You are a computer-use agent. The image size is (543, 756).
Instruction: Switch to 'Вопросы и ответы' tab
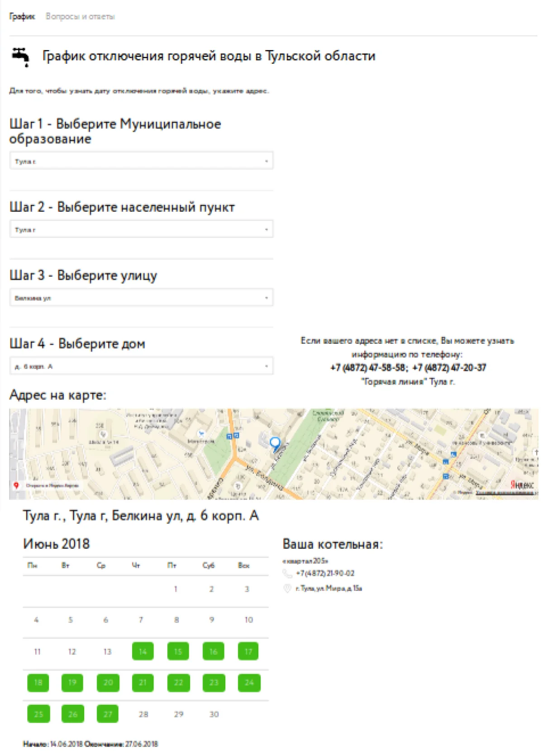pos(80,17)
